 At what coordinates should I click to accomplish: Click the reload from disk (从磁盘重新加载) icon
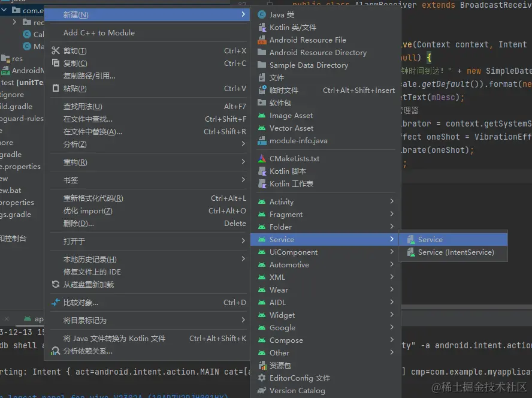point(56,284)
